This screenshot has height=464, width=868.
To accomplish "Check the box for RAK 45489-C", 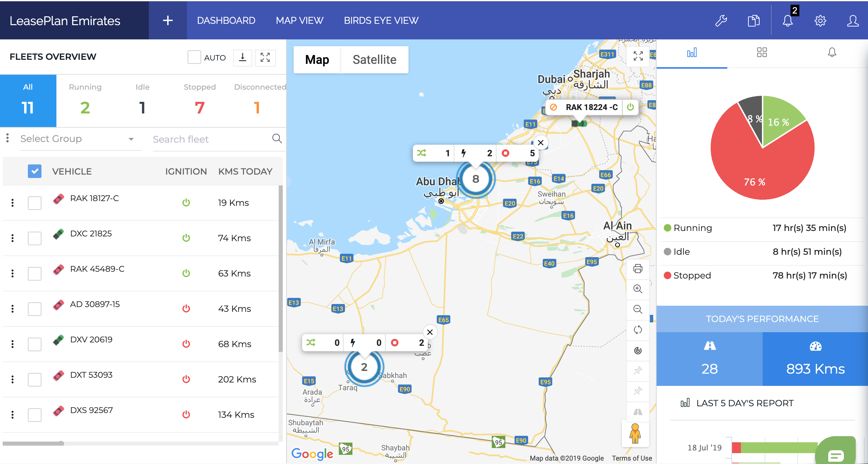I will [35, 273].
